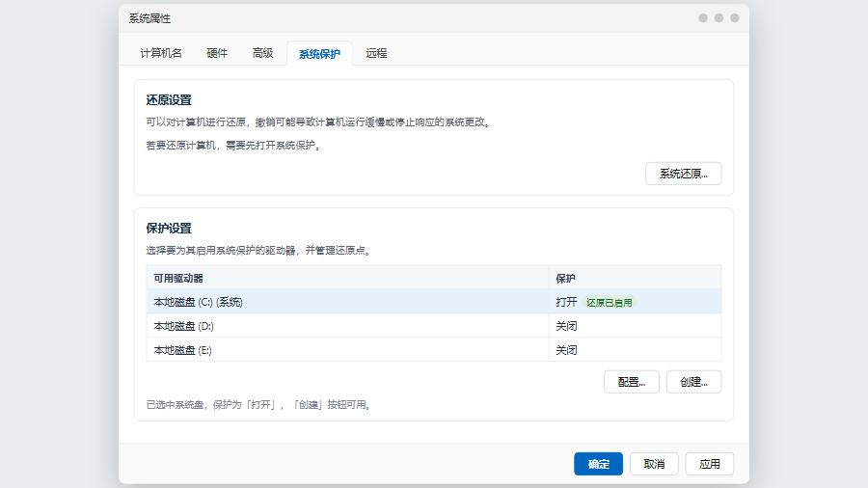Open the 远程 tab

[x=376, y=53]
